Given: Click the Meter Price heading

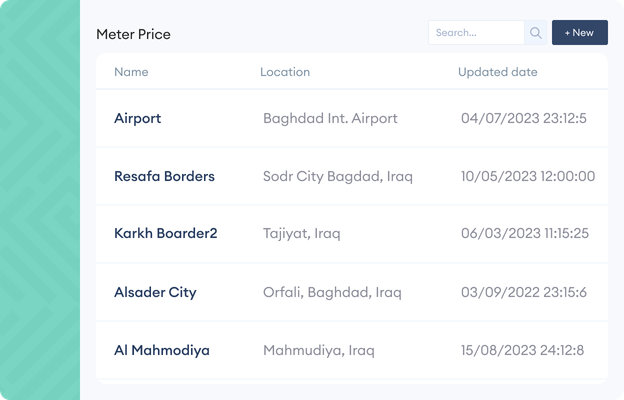Looking at the screenshot, I should [x=133, y=34].
